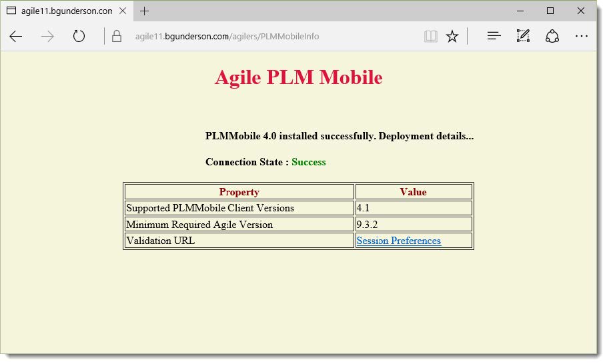Open a new tab with plus
Viewport: 607px width, 364px height.
pyautogui.click(x=144, y=11)
